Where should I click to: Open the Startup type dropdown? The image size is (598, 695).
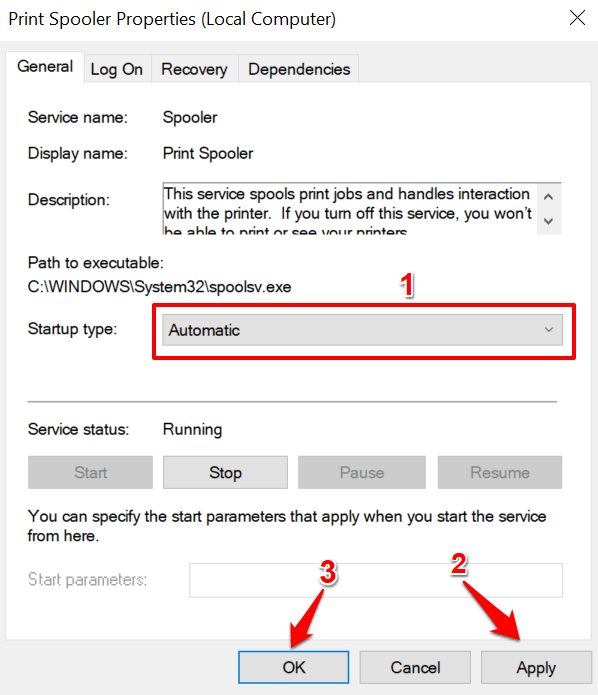point(362,330)
